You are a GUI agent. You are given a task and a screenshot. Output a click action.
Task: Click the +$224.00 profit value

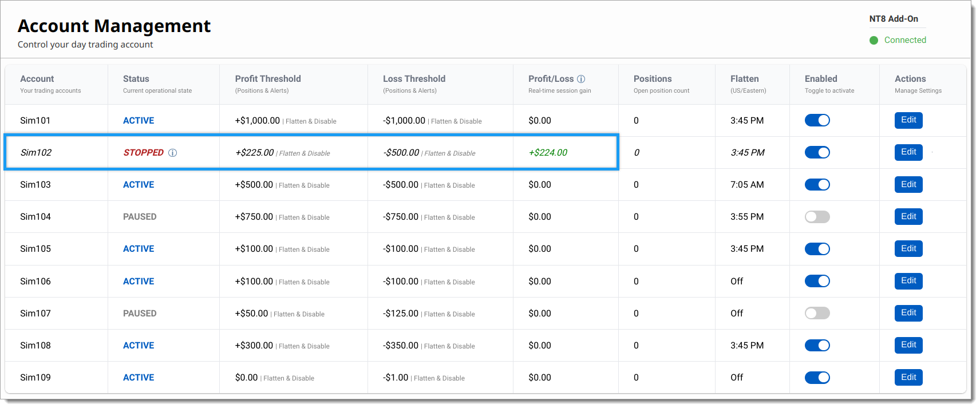tap(548, 153)
